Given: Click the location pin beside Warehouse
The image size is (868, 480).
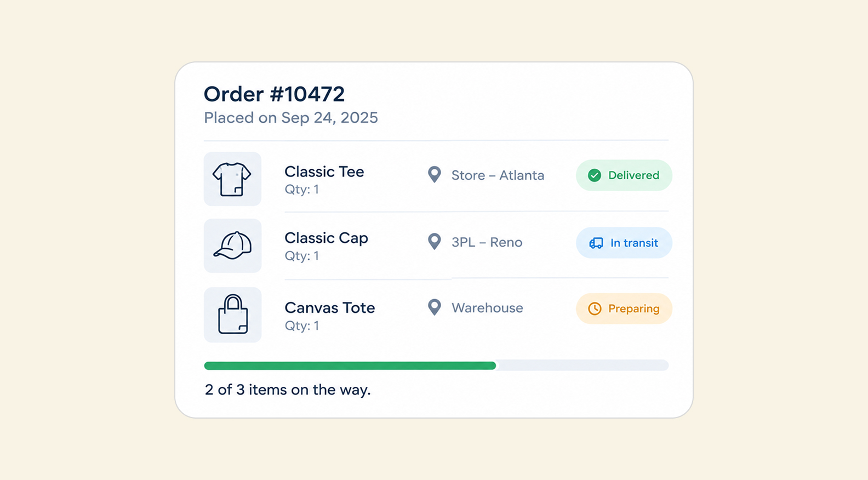Looking at the screenshot, I should tap(434, 307).
